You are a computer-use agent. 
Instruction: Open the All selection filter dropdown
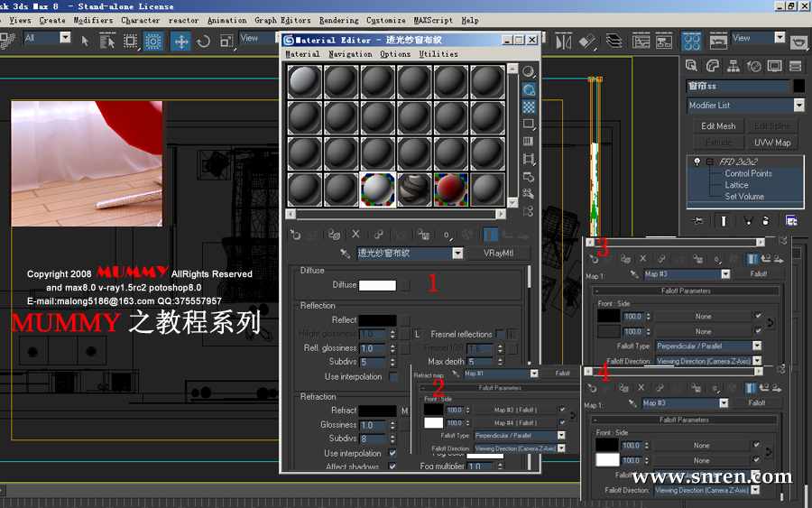[65, 38]
